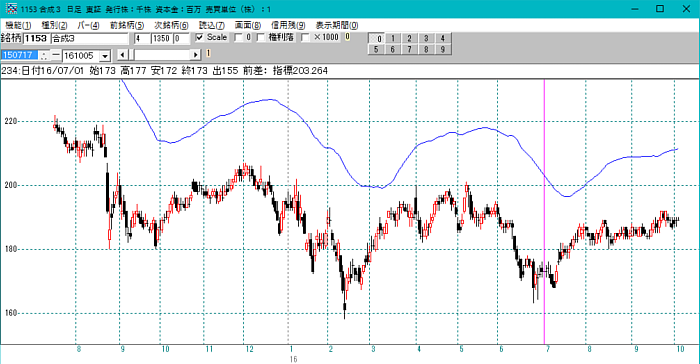Go to next stock via 次銘柄(6)
700x364 pixels.
click(171, 25)
